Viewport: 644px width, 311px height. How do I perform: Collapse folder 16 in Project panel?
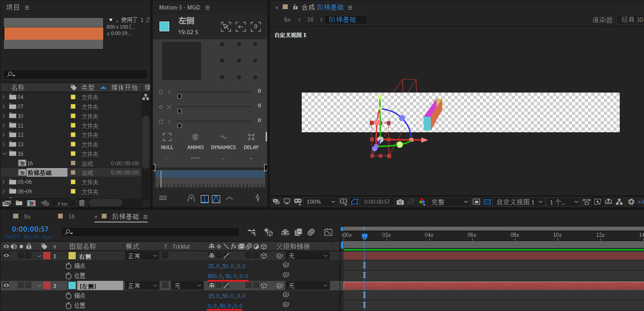[4, 154]
